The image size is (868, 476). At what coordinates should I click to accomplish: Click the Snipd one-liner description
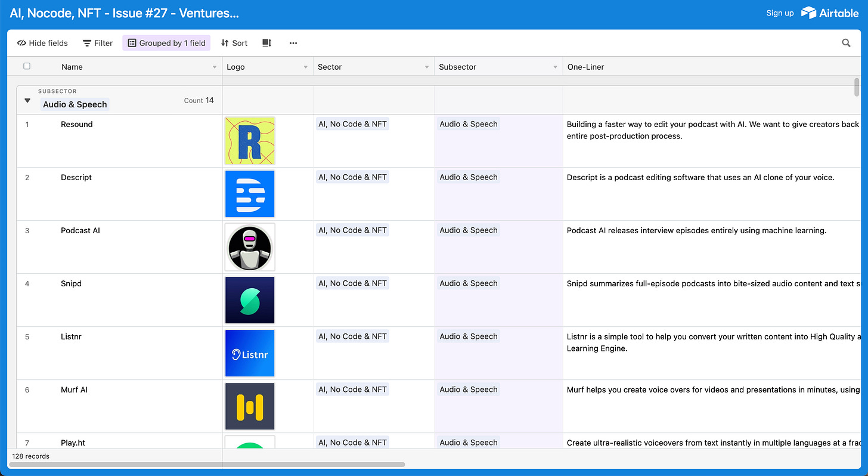[713, 283]
